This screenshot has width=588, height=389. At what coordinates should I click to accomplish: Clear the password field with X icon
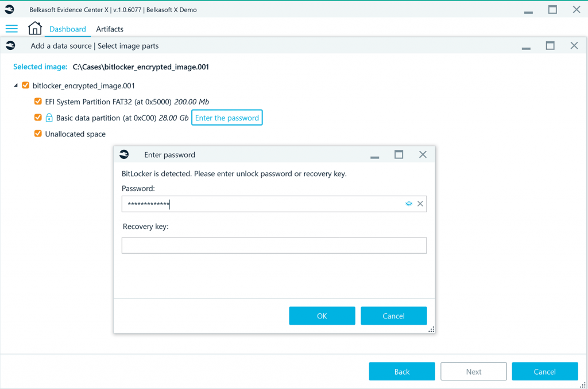coord(420,204)
